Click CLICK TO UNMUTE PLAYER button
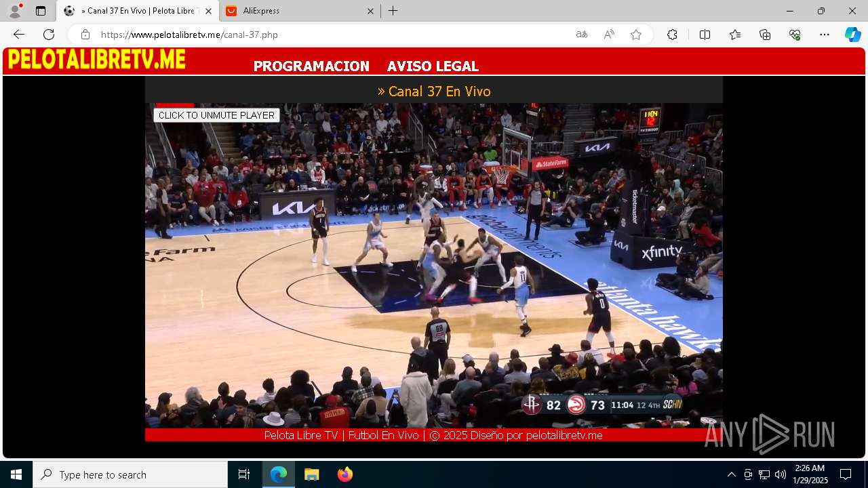Image resolution: width=868 pixels, height=488 pixels. point(216,115)
